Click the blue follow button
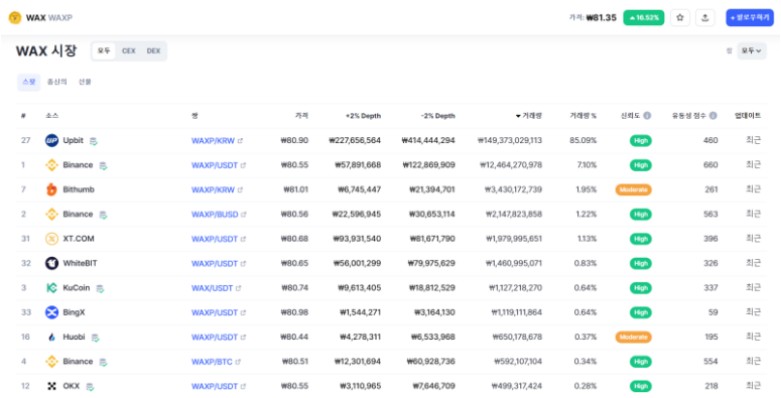The width and height of the screenshot is (781, 398). pos(749,18)
